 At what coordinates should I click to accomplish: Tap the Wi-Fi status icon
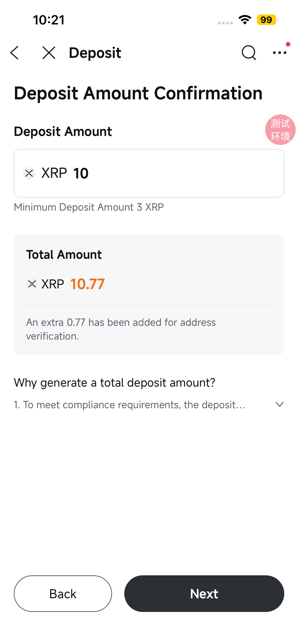[245, 20]
